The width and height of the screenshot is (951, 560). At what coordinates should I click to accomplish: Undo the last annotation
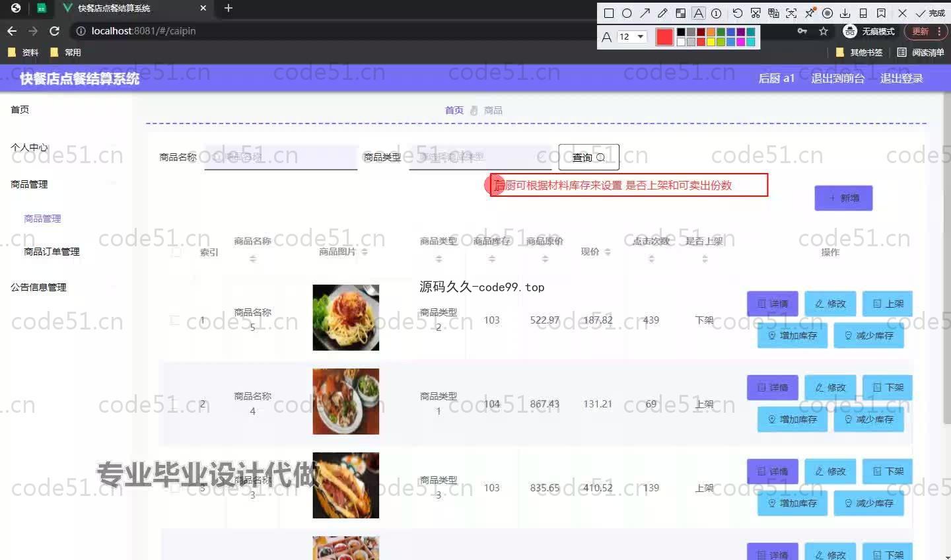pos(738,13)
